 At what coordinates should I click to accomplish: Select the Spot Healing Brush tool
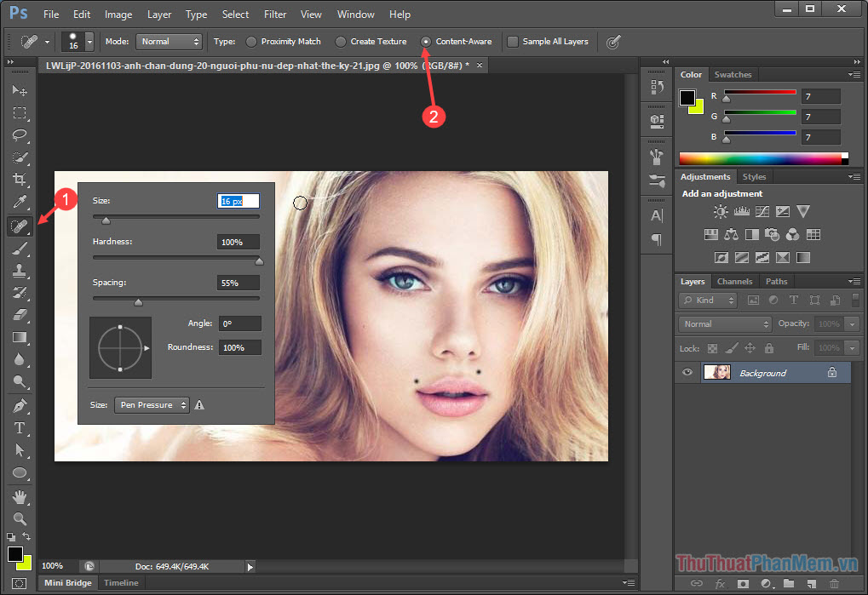coord(19,226)
